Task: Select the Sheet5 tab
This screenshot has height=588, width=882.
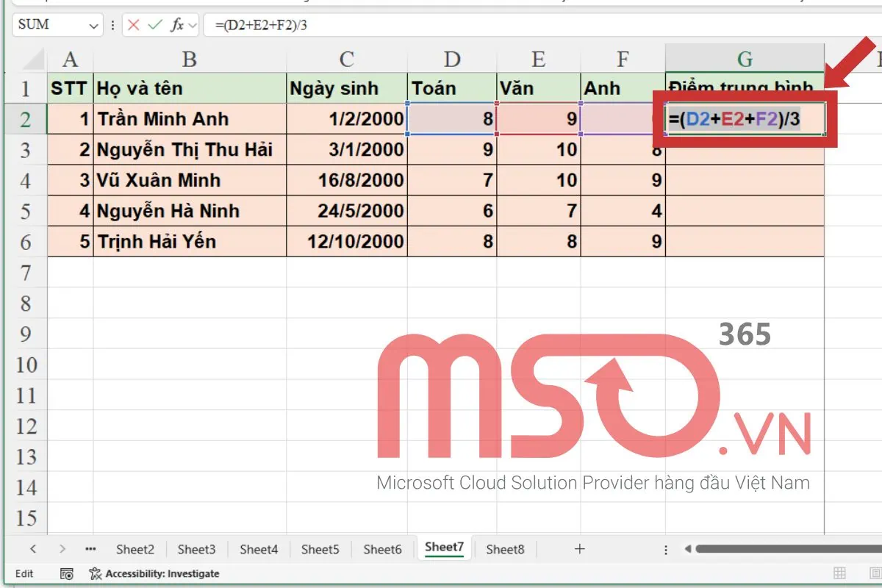Action: coord(320,549)
